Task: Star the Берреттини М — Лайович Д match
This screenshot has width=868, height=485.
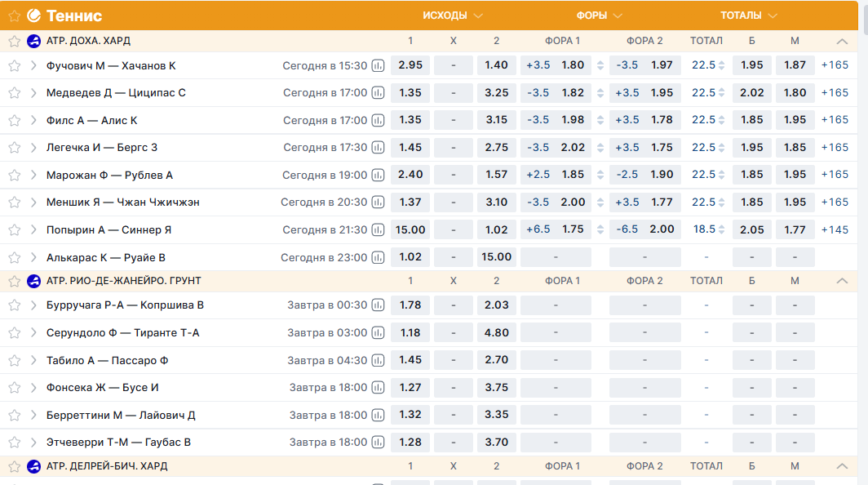Action: coord(14,416)
